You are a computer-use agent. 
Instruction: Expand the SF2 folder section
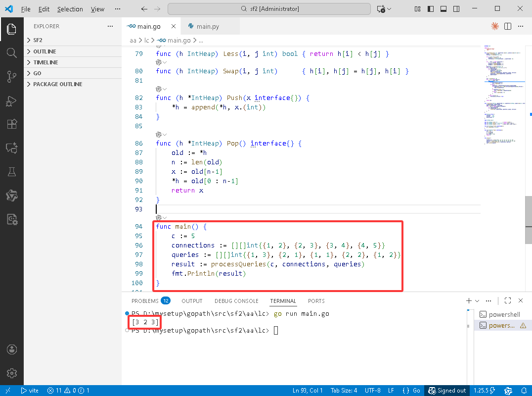73,40
